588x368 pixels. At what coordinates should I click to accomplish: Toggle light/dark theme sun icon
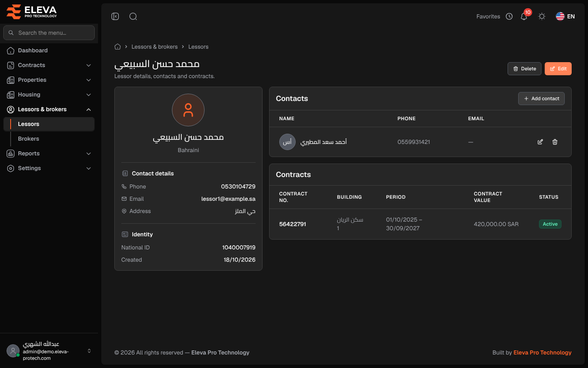542,16
